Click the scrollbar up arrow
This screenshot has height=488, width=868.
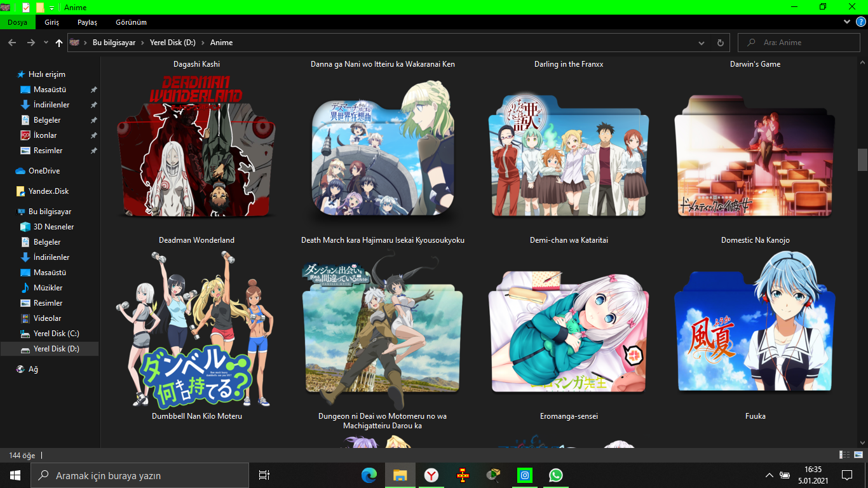point(862,62)
